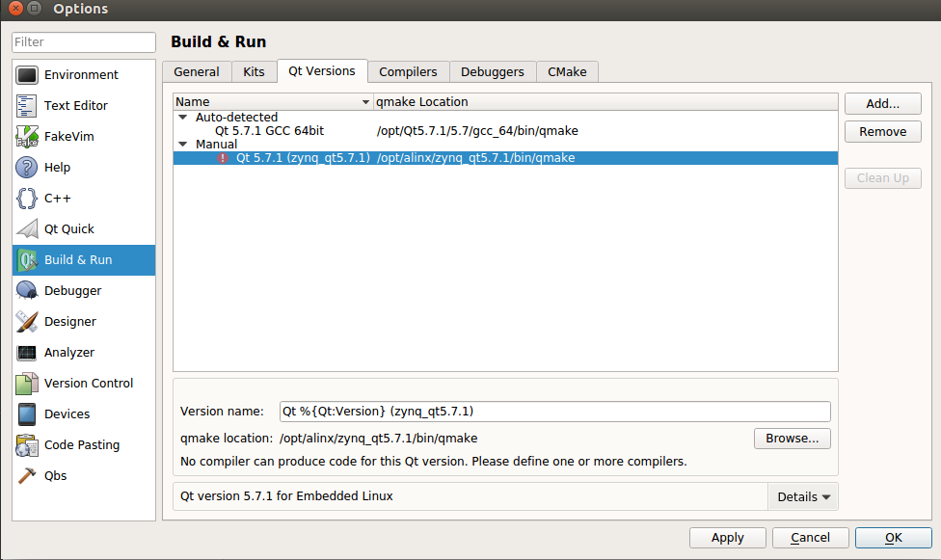Select the Environment category label

pyautogui.click(x=81, y=75)
